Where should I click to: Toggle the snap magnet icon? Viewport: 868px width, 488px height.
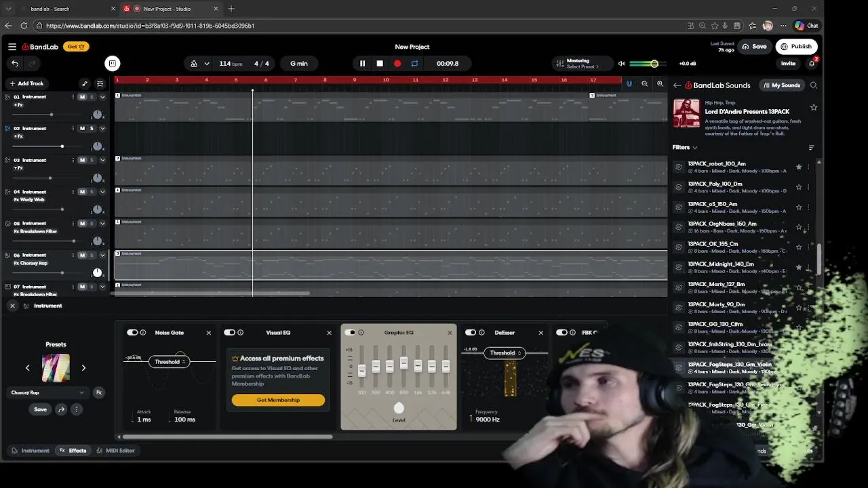(629, 84)
